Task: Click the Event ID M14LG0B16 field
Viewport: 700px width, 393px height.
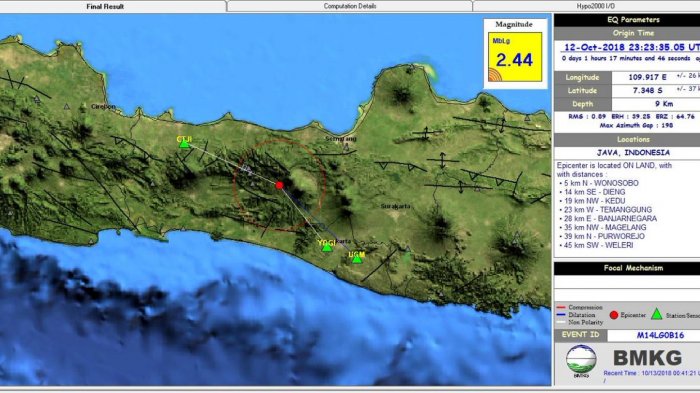Action: click(x=660, y=335)
